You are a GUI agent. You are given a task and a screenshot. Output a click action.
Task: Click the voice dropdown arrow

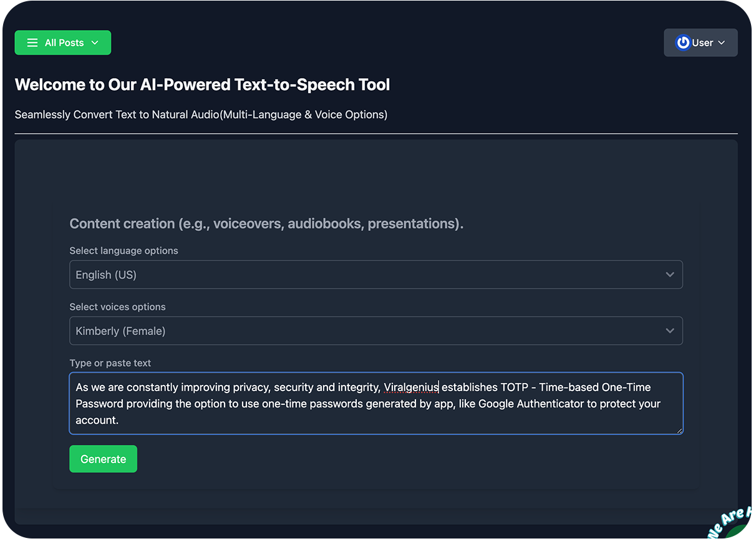click(x=670, y=331)
